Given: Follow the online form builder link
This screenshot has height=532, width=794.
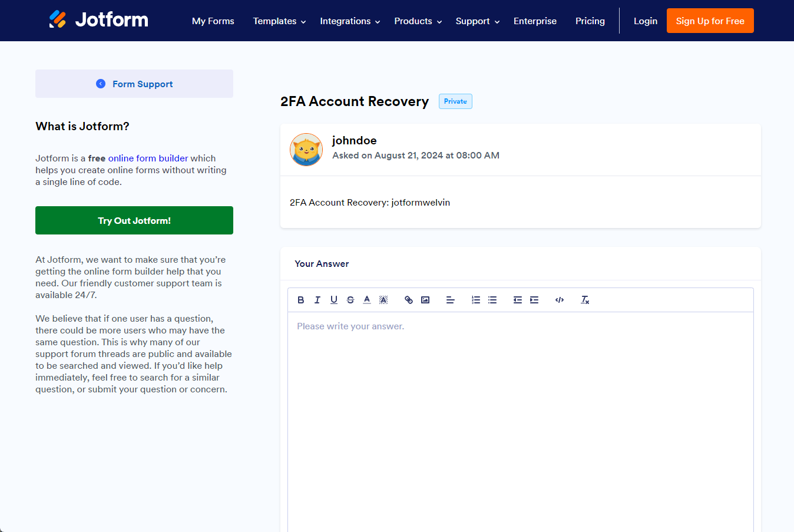Looking at the screenshot, I should pos(148,158).
